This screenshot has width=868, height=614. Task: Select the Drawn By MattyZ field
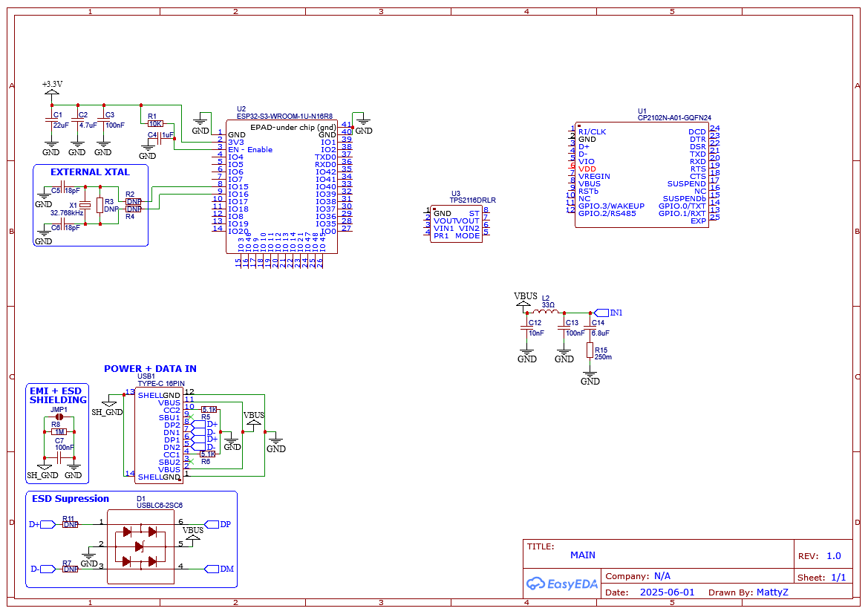(748, 592)
